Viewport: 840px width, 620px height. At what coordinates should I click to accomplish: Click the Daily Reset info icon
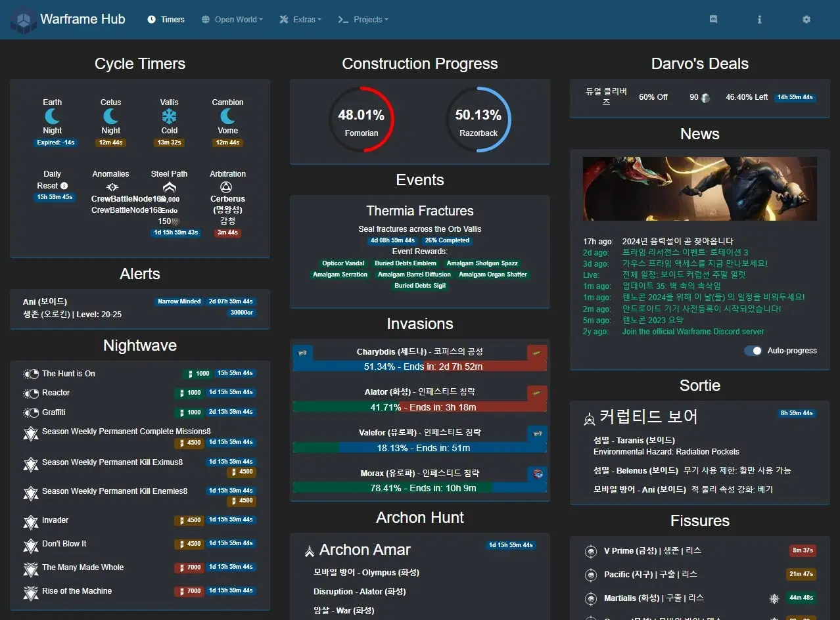coord(64,186)
